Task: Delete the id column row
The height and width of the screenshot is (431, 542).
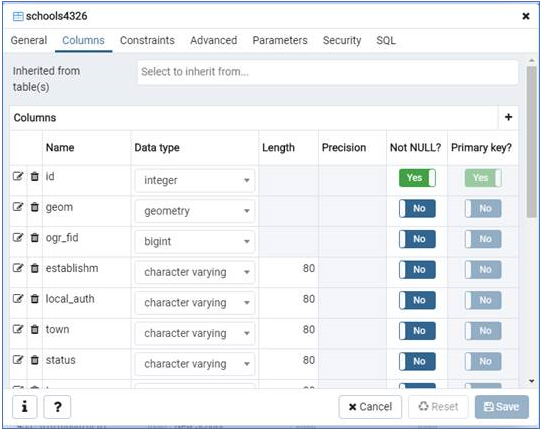Action: point(35,176)
